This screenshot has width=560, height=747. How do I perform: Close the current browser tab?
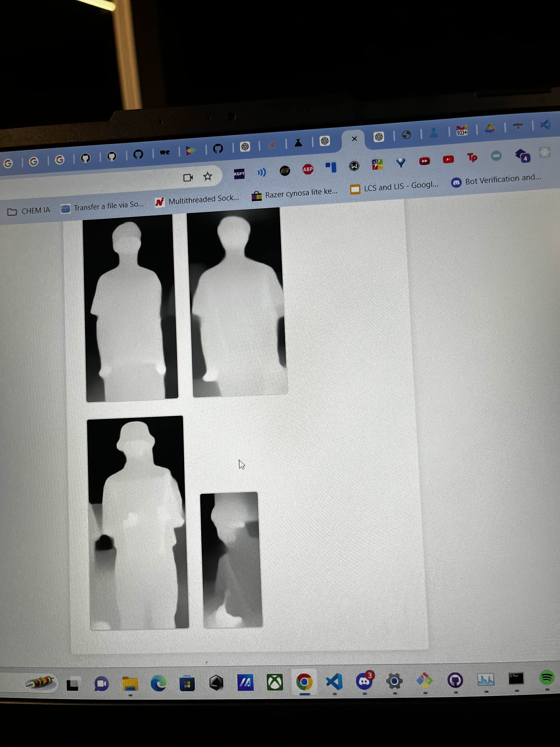[354, 139]
